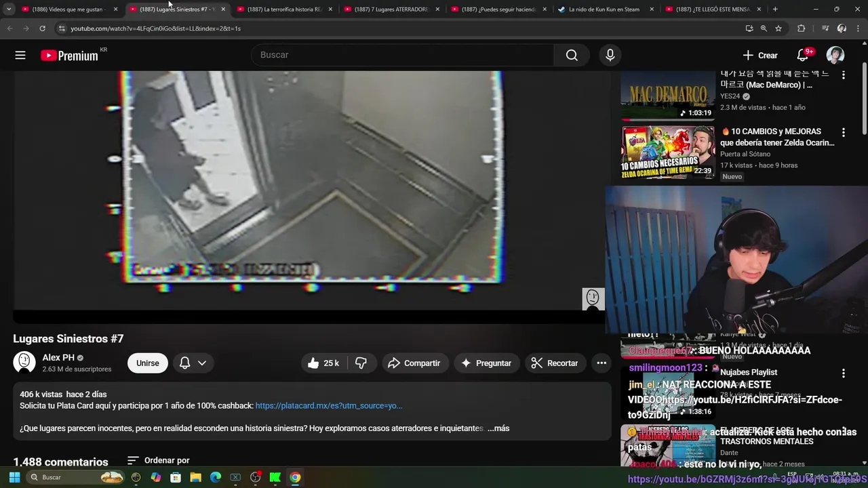This screenshot has height=488, width=868.
Task: Open Chrome three-dot menu
Action: tap(858, 28)
